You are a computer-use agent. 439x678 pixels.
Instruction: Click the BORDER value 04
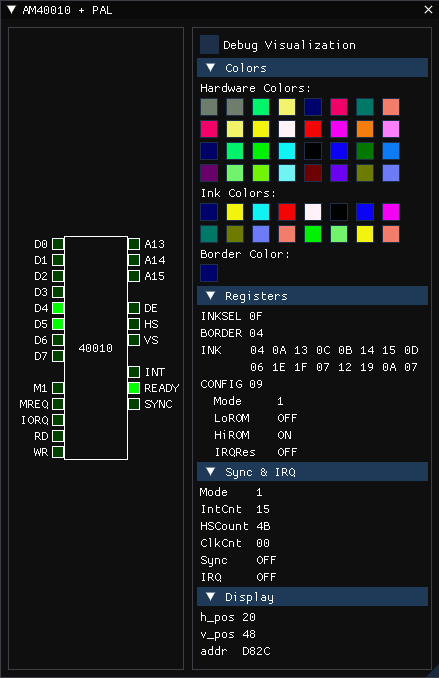click(x=256, y=333)
